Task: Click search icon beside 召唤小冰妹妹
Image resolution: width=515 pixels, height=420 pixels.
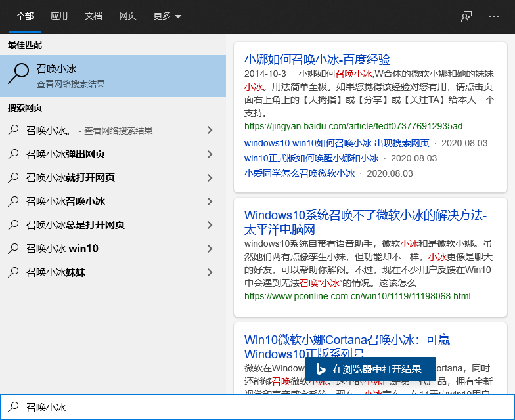Action: pyautogui.click(x=13, y=272)
